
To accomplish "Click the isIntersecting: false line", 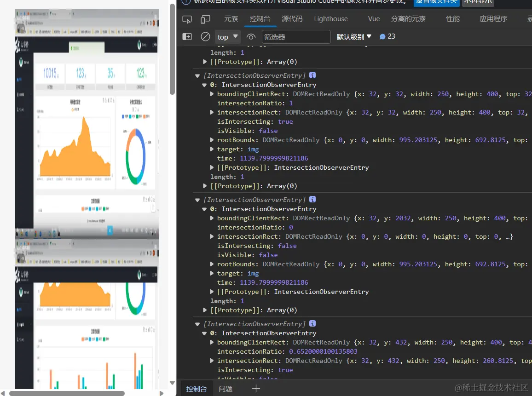I will click(257, 246).
